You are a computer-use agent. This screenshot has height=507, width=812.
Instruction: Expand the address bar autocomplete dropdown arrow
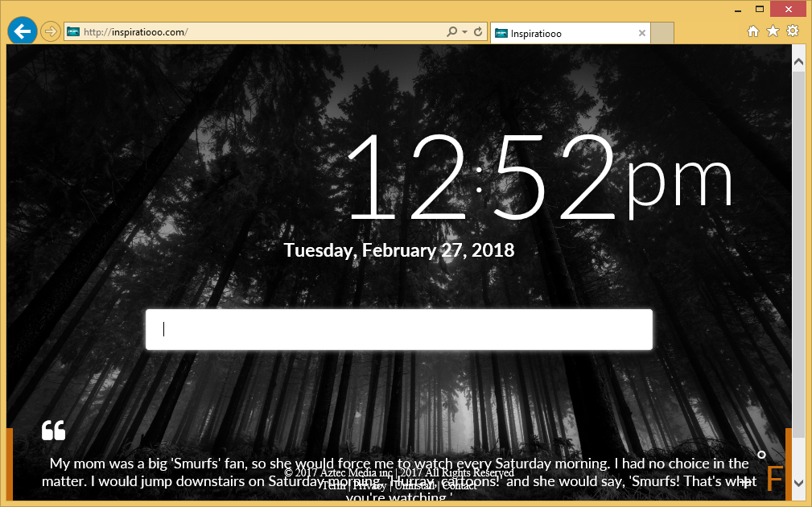[464, 32]
